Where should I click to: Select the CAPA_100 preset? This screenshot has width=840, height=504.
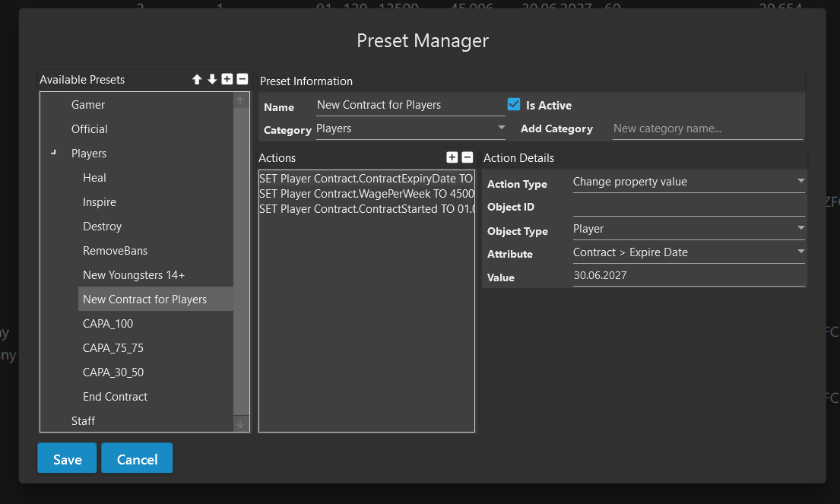(x=108, y=324)
